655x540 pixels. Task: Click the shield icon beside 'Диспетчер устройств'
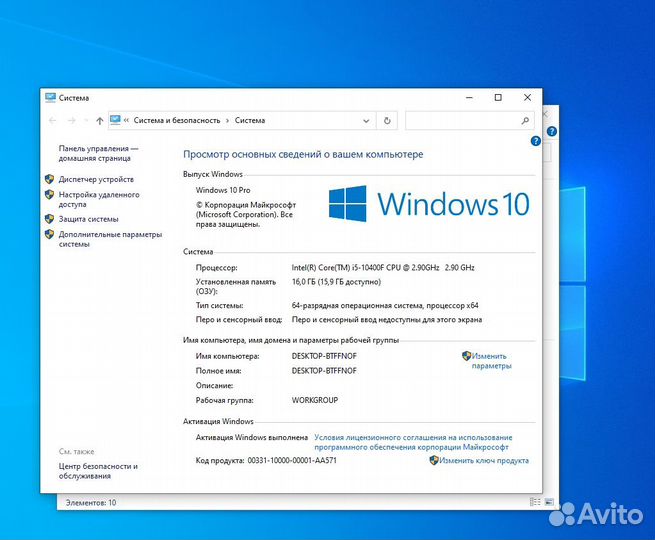coord(49,179)
